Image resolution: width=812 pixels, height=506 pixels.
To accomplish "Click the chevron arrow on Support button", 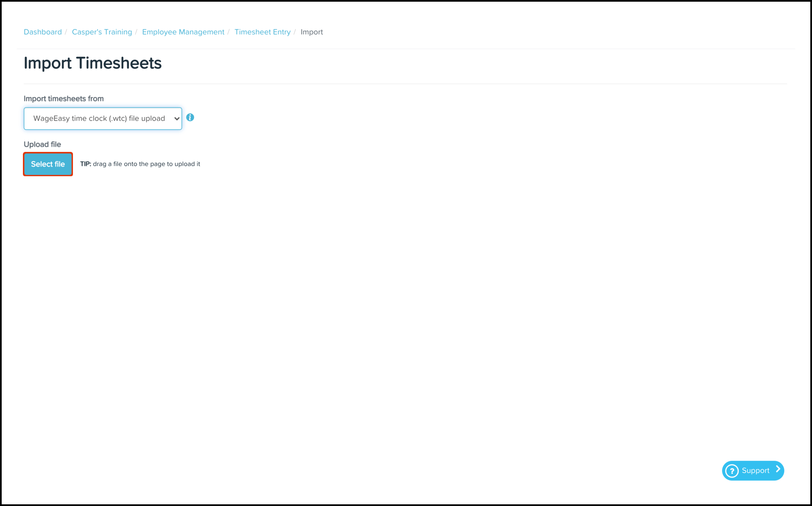I will point(778,469).
